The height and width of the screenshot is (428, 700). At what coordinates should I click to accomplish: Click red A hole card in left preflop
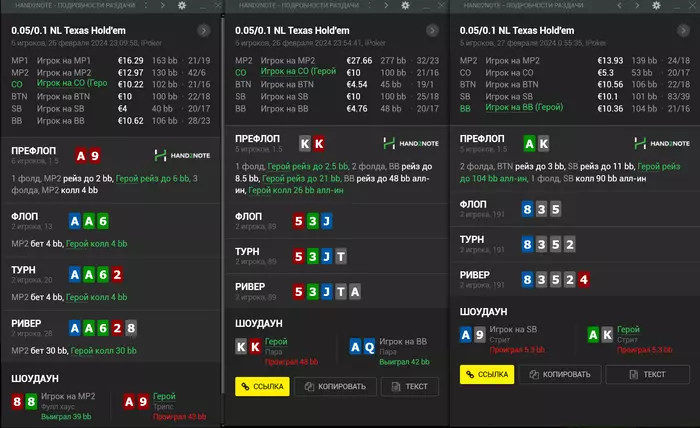click(81, 156)
